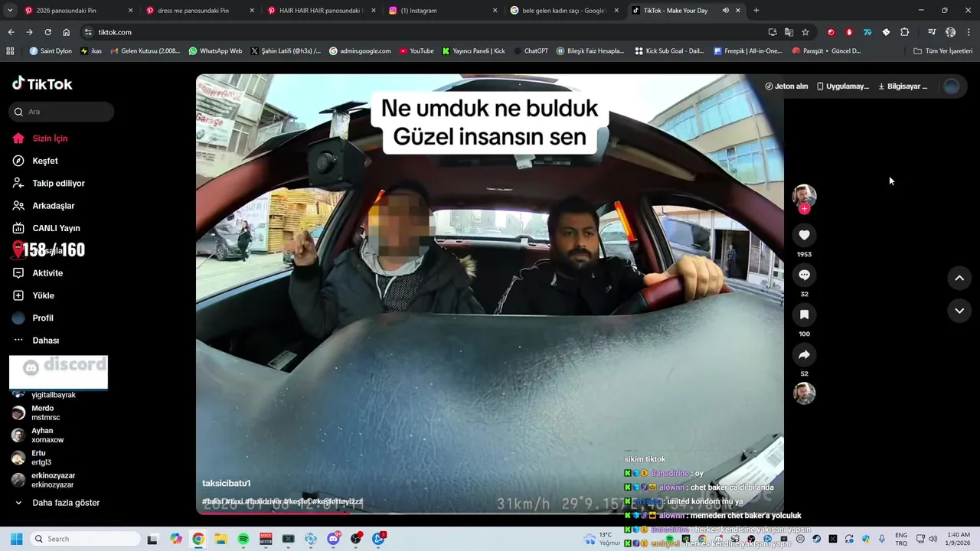
Task: Mute TikTok tab via speaker icon
Action: 725,11
